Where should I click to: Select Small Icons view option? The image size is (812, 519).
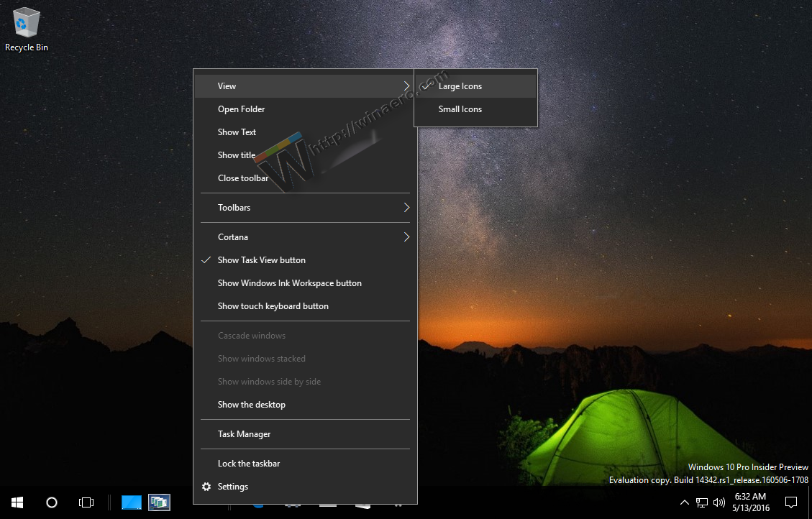pyautogui.click(x=460, y=109)
